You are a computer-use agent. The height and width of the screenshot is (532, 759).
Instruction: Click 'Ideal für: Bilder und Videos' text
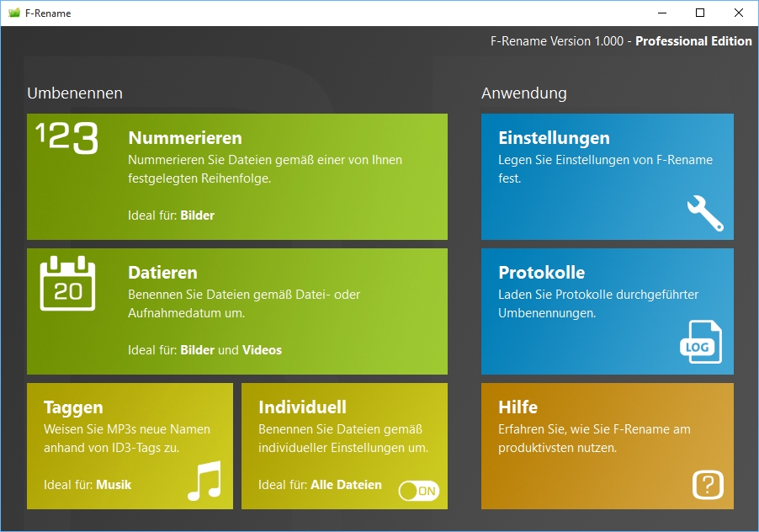(x=204, y=350)
